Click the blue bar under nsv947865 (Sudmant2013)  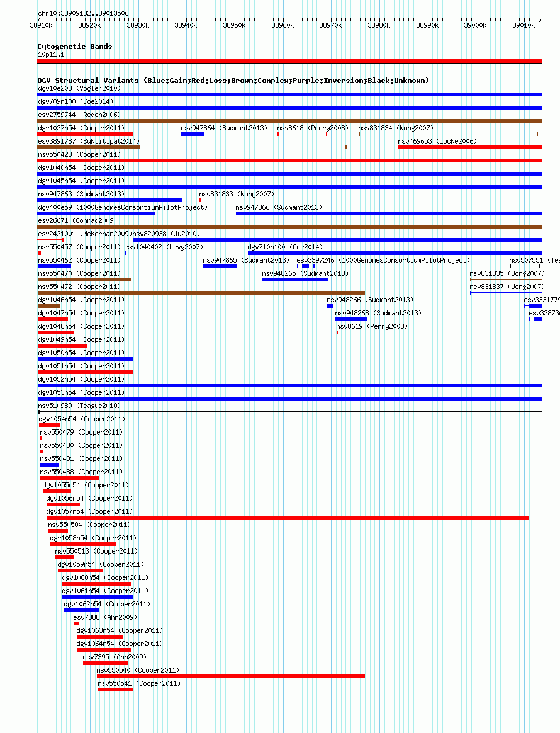click(220, 266)
